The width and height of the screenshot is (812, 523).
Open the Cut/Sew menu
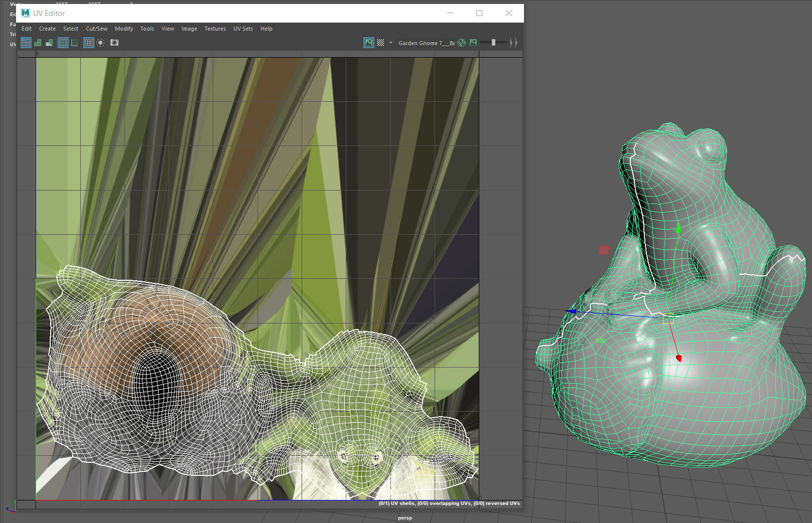click(96, 29)
